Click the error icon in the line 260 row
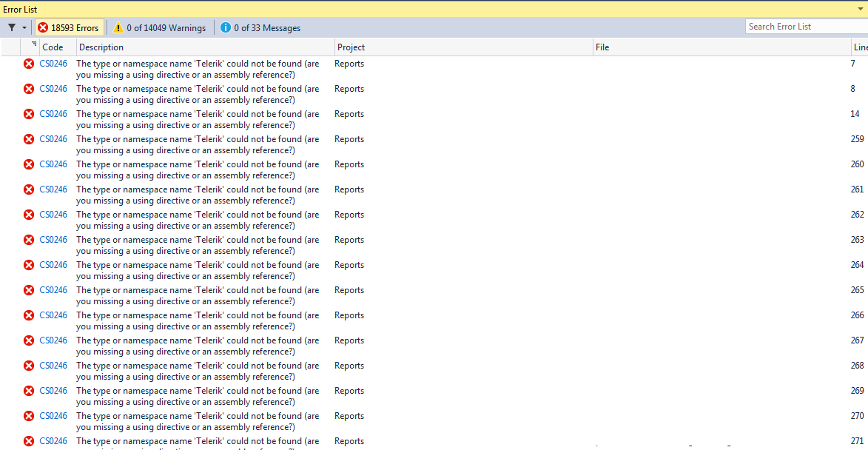This screenshot has width=868, height=450. tap(29, 164)
